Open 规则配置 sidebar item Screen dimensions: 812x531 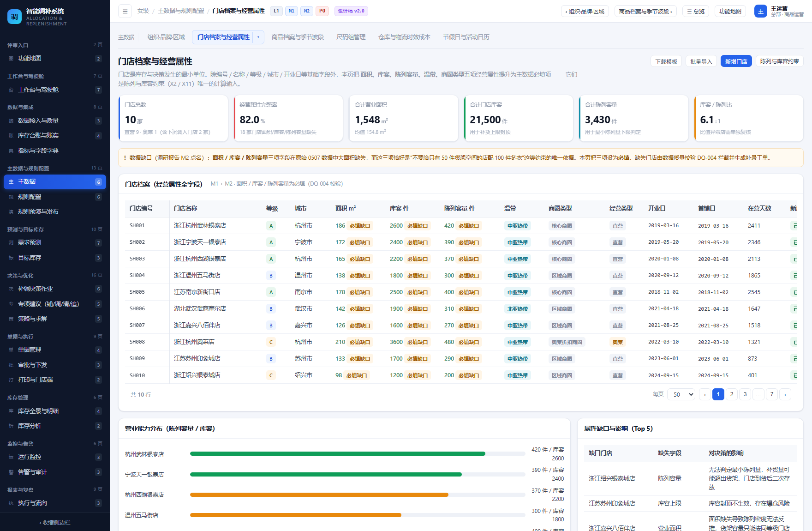click(x=55, y=197)
